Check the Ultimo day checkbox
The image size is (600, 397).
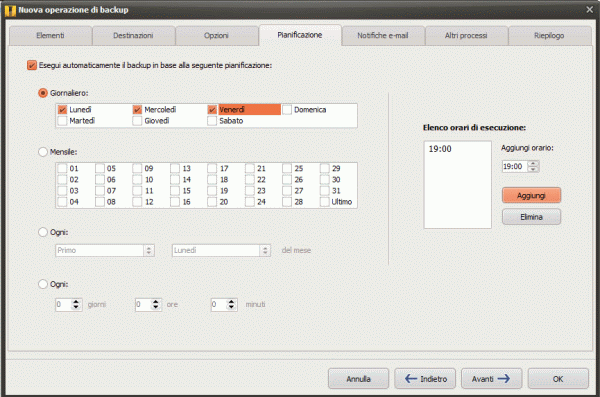[324, 202]
